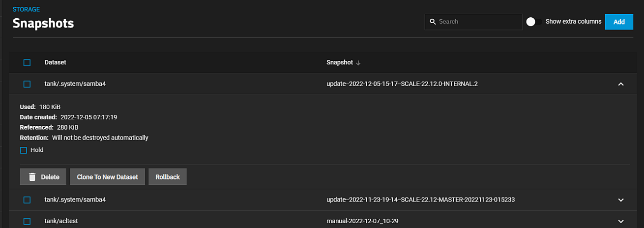Expand the MASTER-20221123-015233 snapshot row
The width and height of the screenshot is (644, 228).
tap(620, 200)
